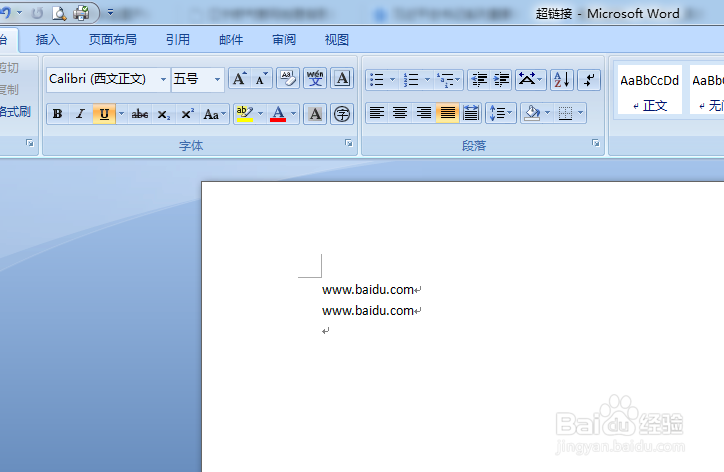Click the Print Preview icon in Quick Access

[59, 13]
